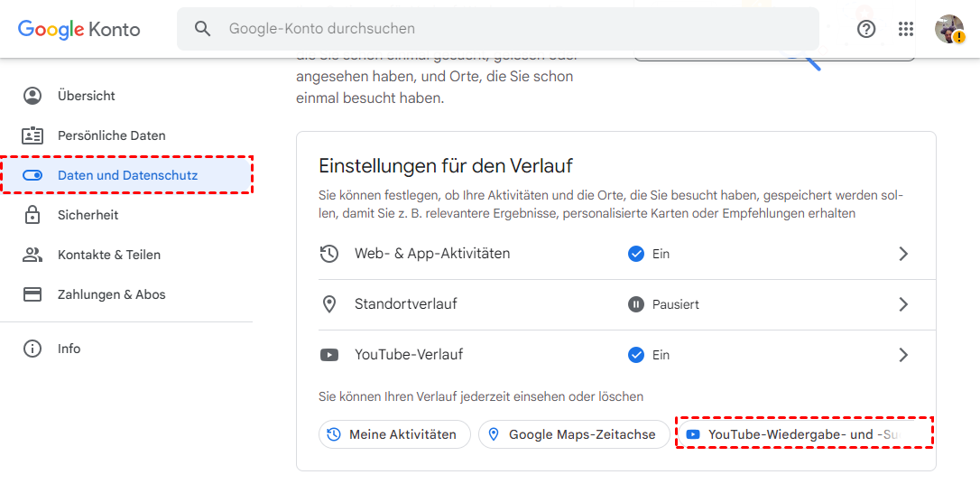Open the help question mark icon
This screenshot has height=484, width=980.
[x=866, y=29]
